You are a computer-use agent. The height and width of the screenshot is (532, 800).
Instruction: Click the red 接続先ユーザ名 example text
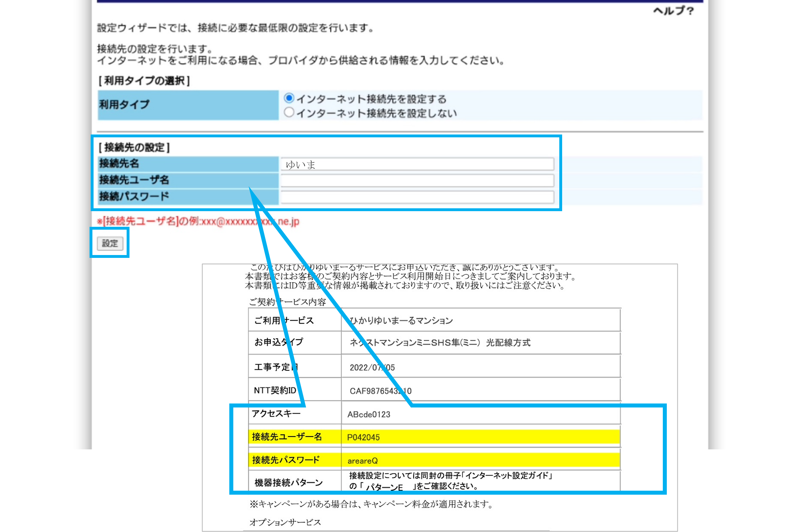click(198, 222)
